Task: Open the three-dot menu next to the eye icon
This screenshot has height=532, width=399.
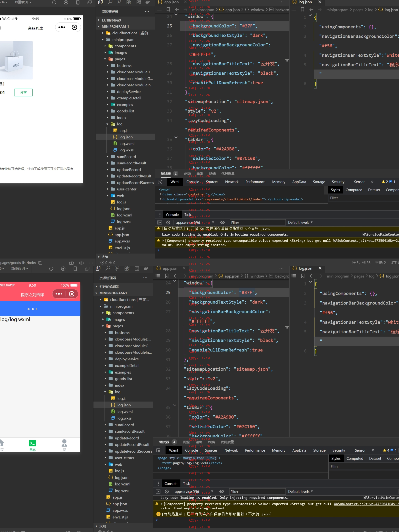Action: coord(91,263)
